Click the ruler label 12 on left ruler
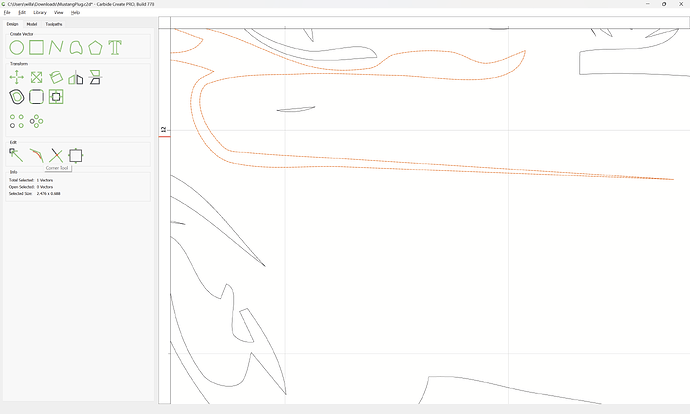The width and height of the screenshot is (690, 414). (x=164, y=129)
